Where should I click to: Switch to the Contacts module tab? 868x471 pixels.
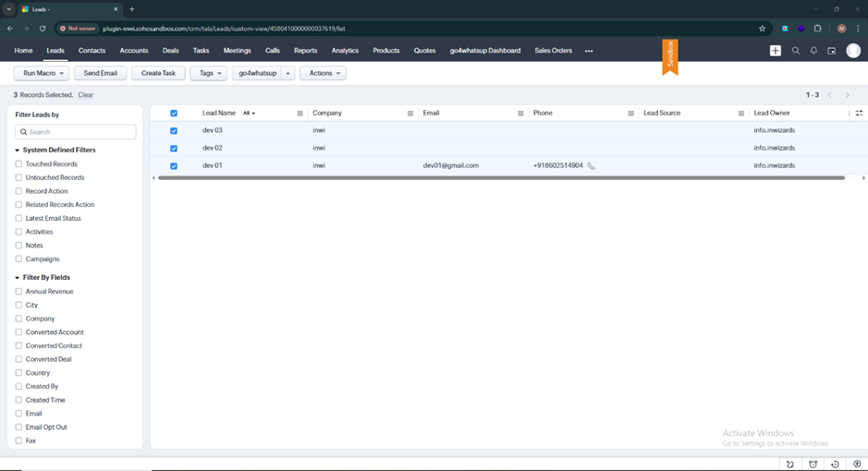point(92,51)
